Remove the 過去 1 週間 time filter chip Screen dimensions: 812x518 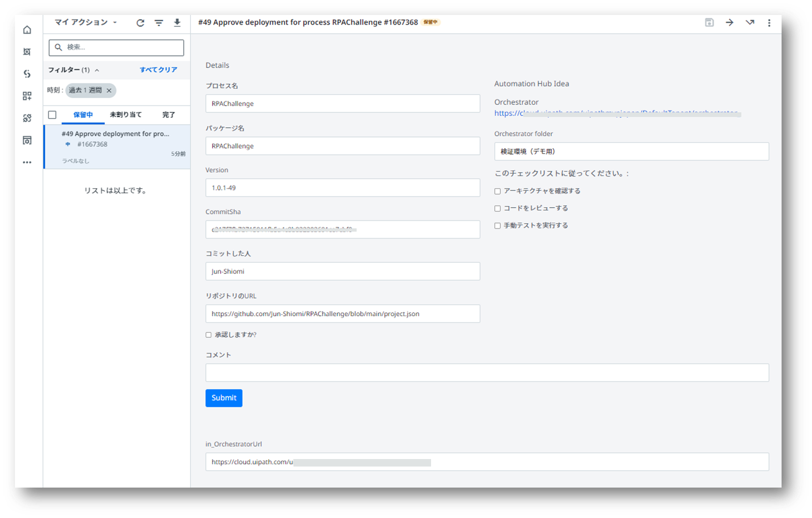109,90
